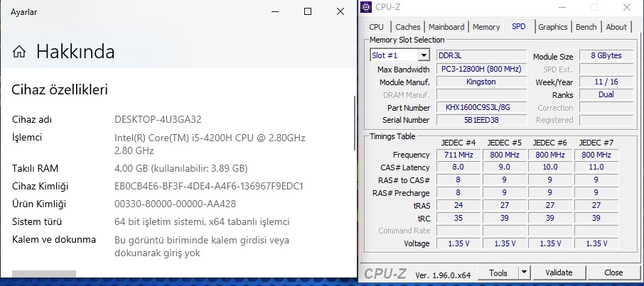The image size is (644, 286).
Task: Click device name DESKTOP-4U3GA32
Action: coord(158,119)
